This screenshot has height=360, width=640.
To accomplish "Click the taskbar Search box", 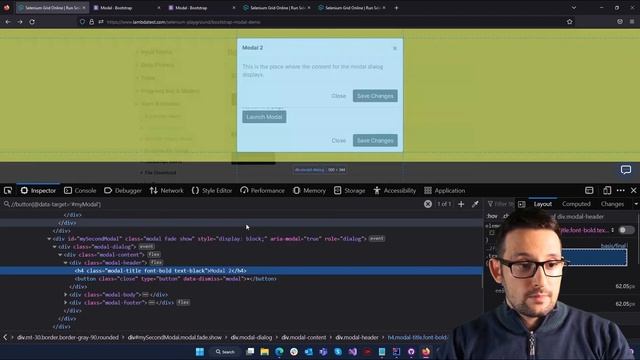I will click(x=225, y=352).
